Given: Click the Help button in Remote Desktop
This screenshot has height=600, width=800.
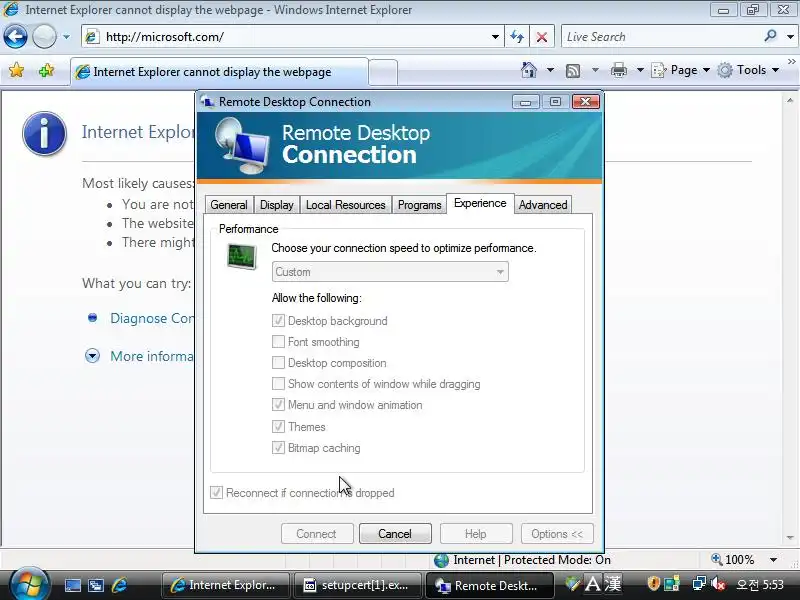Looking at the screenshot, I should click(476, 534).
